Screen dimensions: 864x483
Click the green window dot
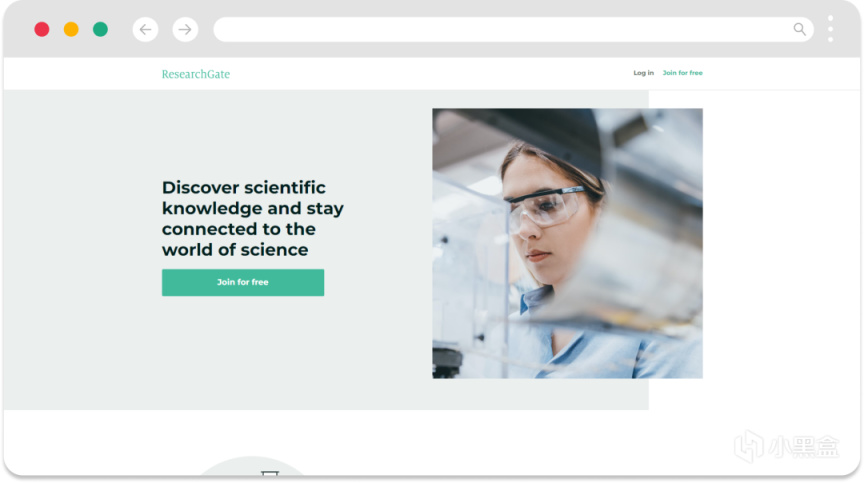[x=100, y=29]
